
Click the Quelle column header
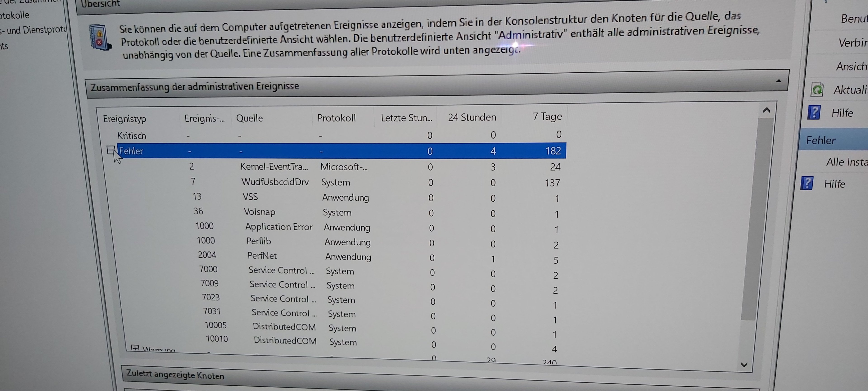(x=250, y=118)
